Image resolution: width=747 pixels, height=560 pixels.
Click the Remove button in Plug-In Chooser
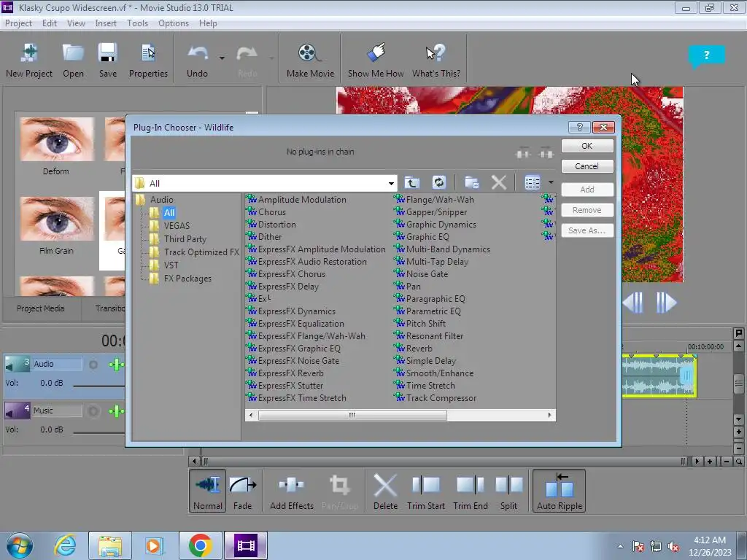pyautogui.click(x=587, y=210)
